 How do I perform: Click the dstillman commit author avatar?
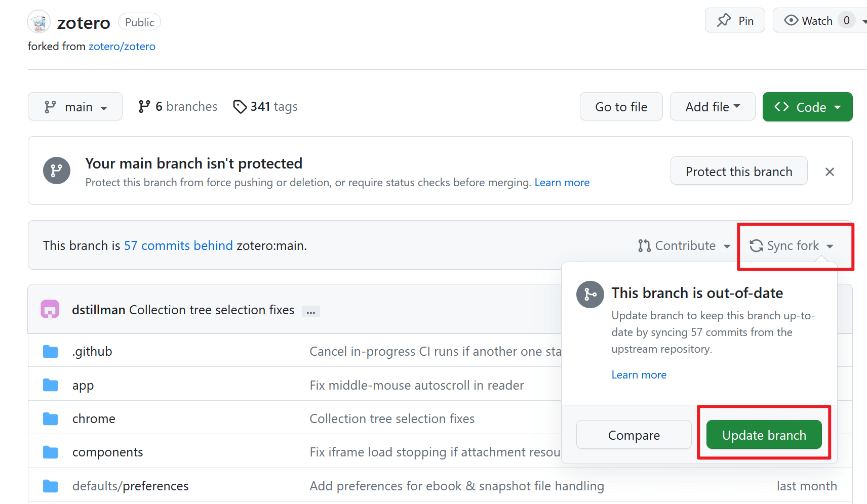coord(50,309)
